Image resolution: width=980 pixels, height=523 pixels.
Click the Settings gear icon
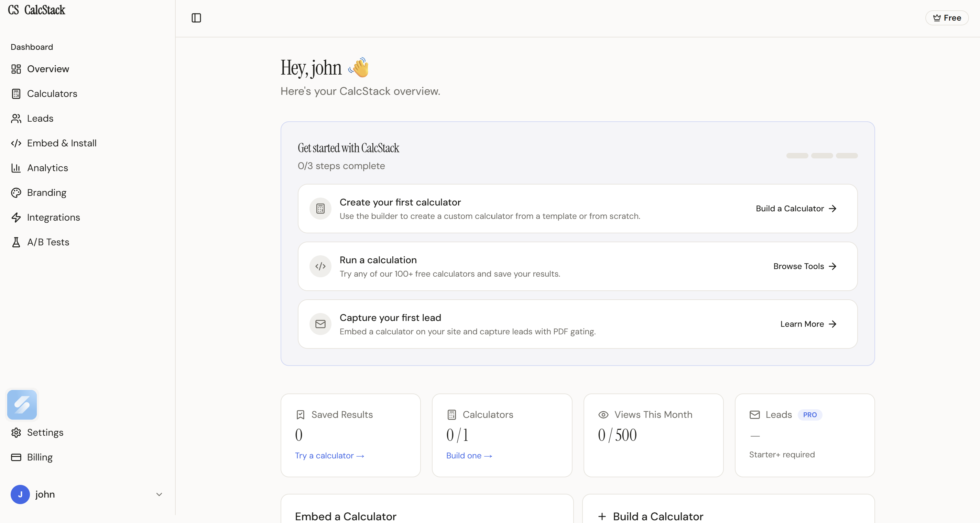(x=16, y=433)
